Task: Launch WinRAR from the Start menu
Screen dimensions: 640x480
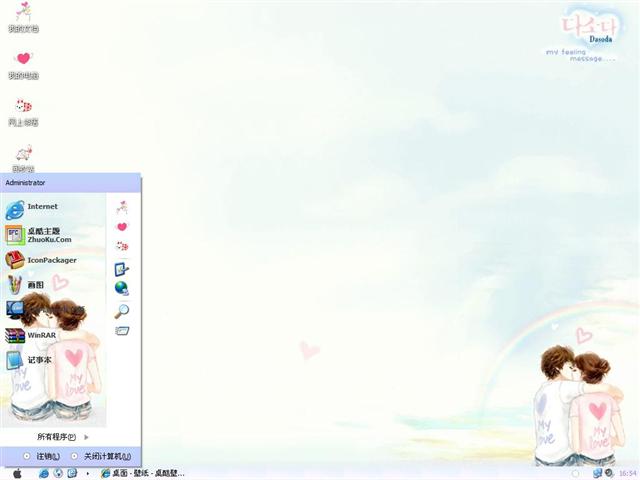Action: (x=30, y=335)
